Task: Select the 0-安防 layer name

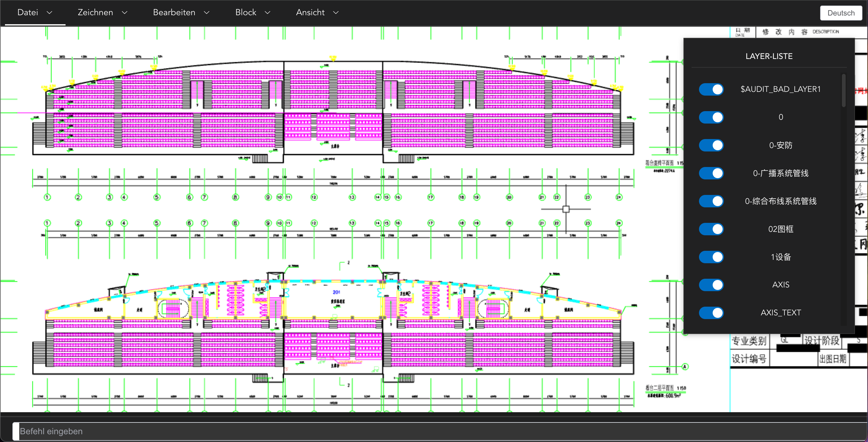Action: tap(780, 146)
